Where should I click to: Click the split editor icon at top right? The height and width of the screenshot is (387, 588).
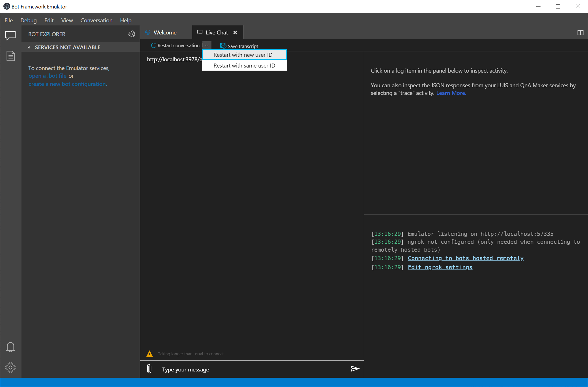coord(580,33)
